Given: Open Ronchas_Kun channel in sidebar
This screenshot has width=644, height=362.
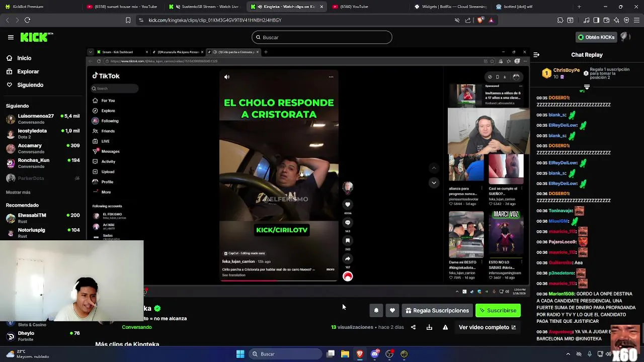Looking at the screenshot, I should 43,163.
